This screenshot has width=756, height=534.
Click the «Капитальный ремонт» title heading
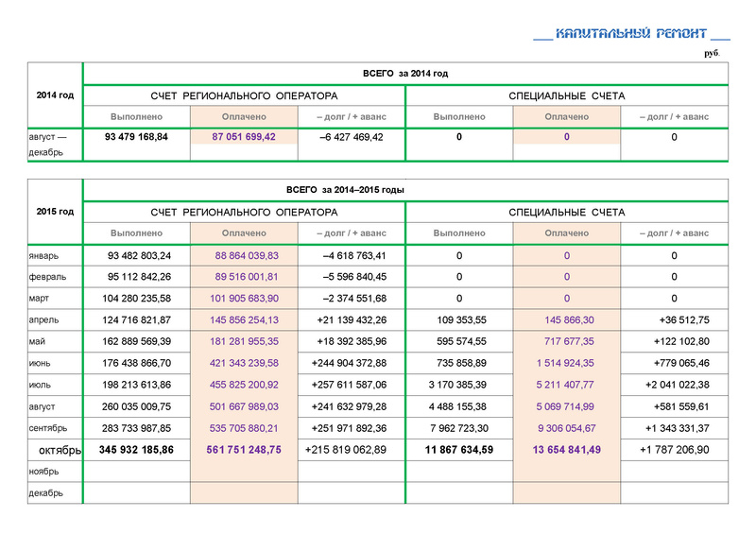pyautogui.click(x=632, y=34)
